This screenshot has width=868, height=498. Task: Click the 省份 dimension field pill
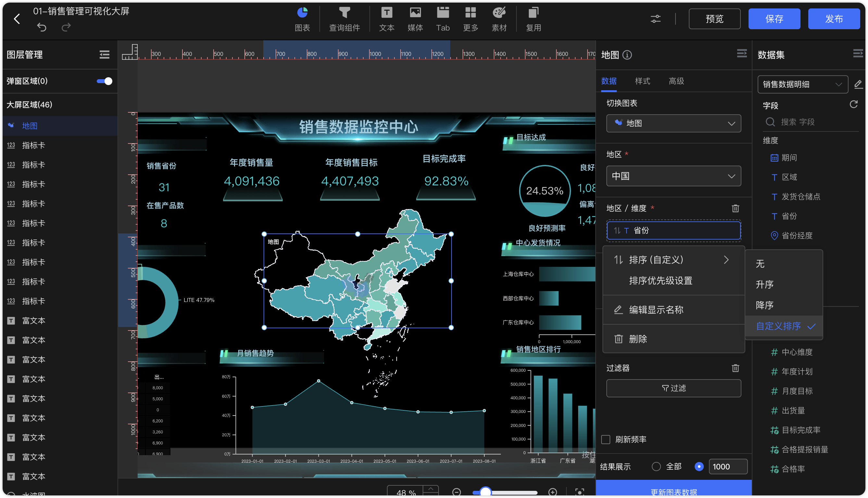[x=674, y=230]
